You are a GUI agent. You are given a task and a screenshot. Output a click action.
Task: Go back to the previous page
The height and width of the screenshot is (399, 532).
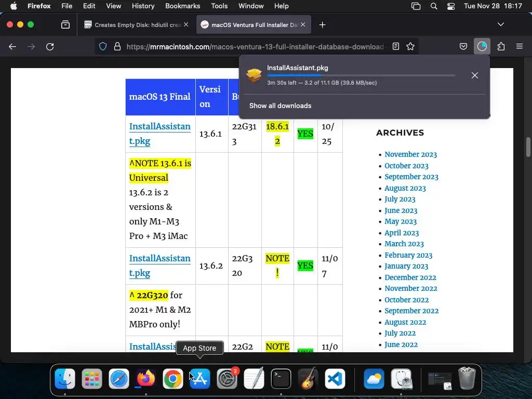point(12,46)
